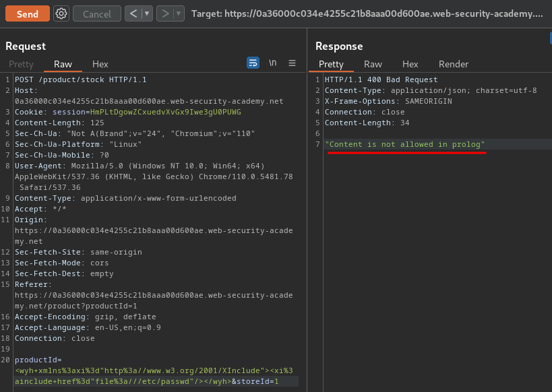This screenshot has height=392, width=552.
Task: Open the Response Render tab
Action: coord(454,64)
